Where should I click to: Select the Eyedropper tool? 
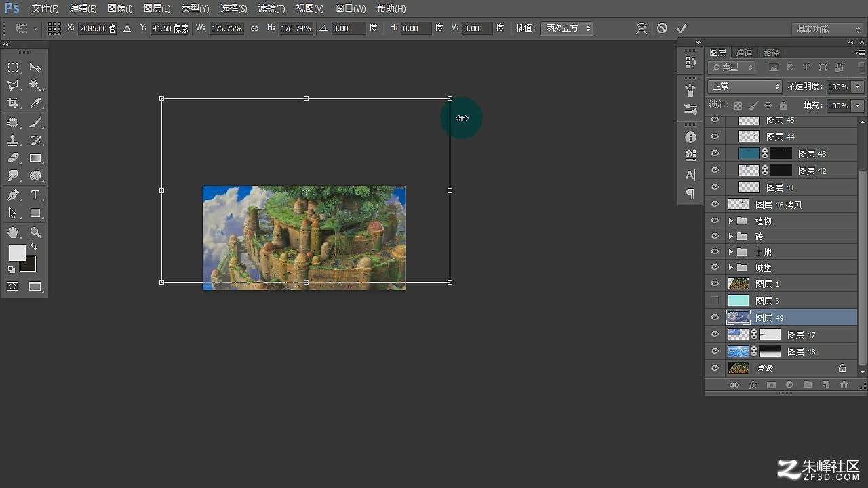pos(35,103)
